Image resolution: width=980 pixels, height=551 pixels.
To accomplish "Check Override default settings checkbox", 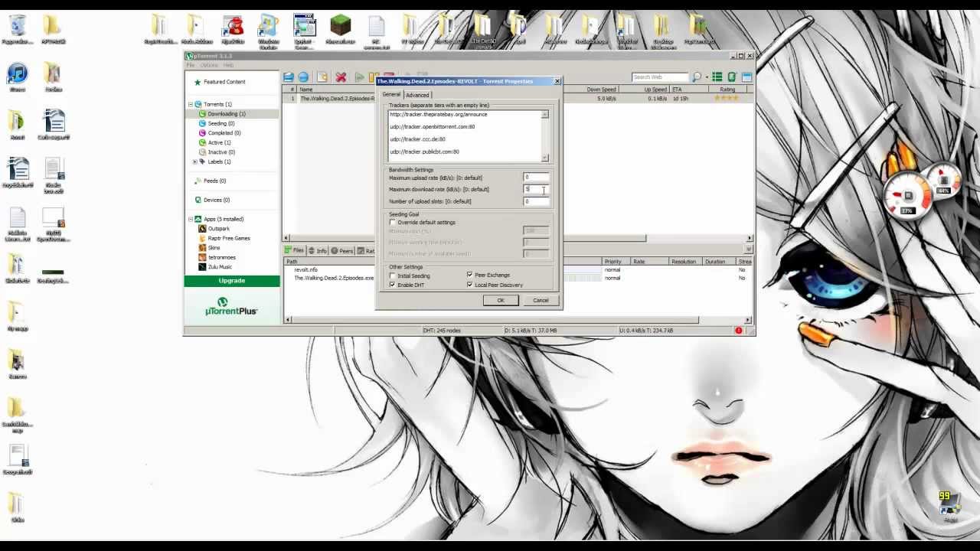I will pyautogui.click(x=393, y=223).
